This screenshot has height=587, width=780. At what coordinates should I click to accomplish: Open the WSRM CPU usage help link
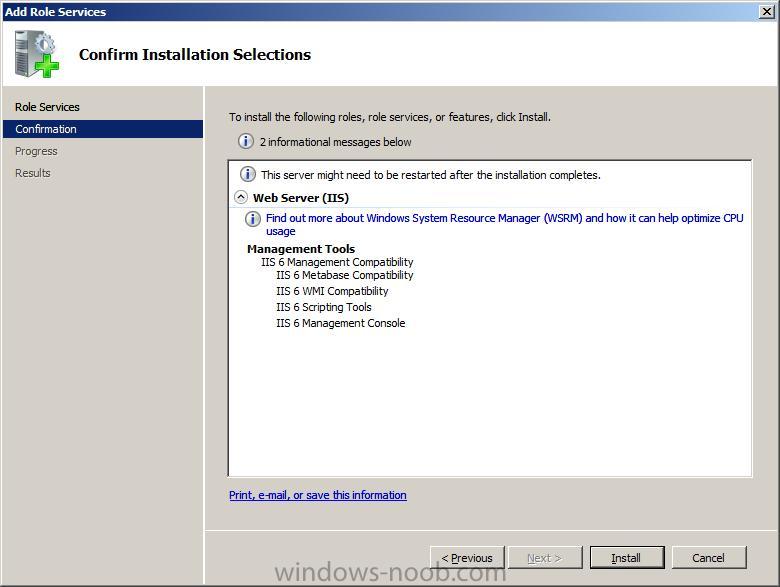pyautogui.click(x=504, y=224)
